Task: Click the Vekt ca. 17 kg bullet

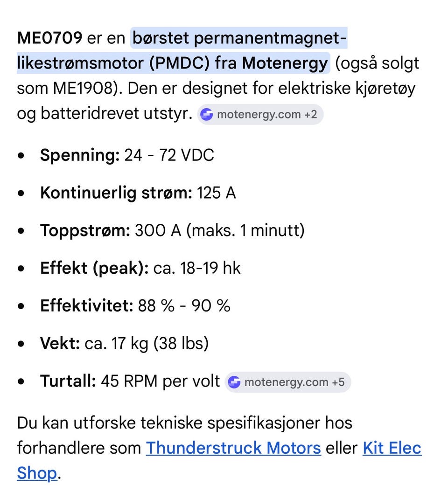Action: click(x=124, y=343)
